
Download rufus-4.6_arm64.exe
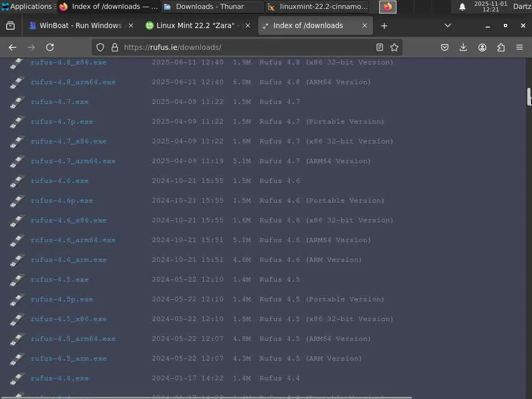pos(73,240)
